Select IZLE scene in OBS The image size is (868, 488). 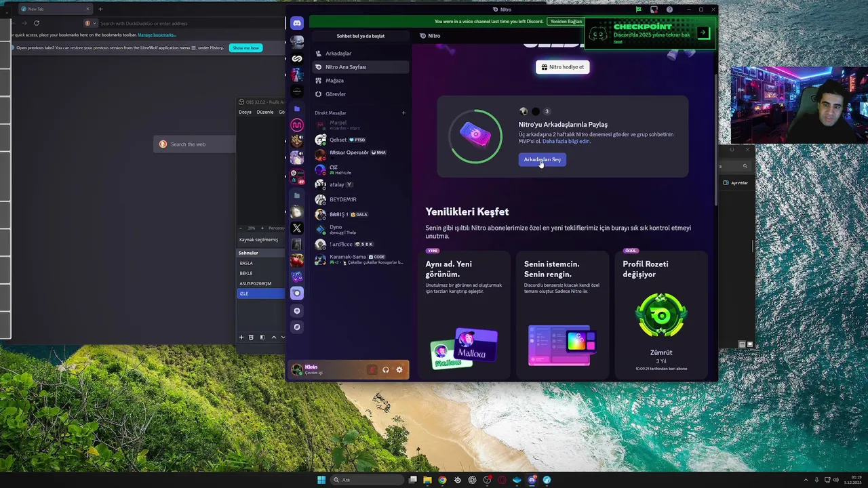(x=261, y=293)
